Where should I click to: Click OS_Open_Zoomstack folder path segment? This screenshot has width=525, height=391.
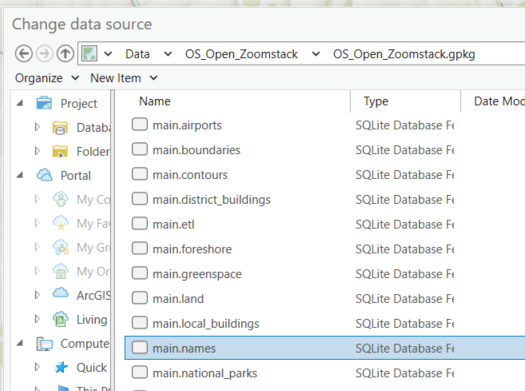point(241,54)
